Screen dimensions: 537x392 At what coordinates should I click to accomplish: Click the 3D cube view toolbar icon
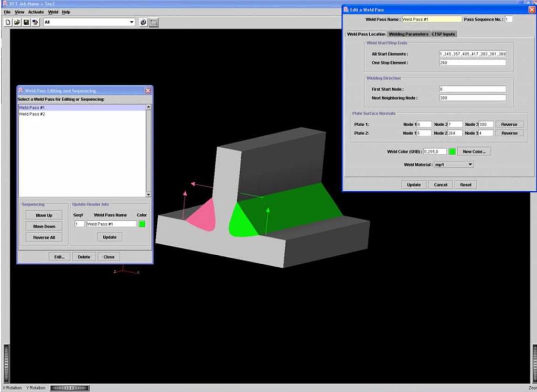[x=144, y=23]
